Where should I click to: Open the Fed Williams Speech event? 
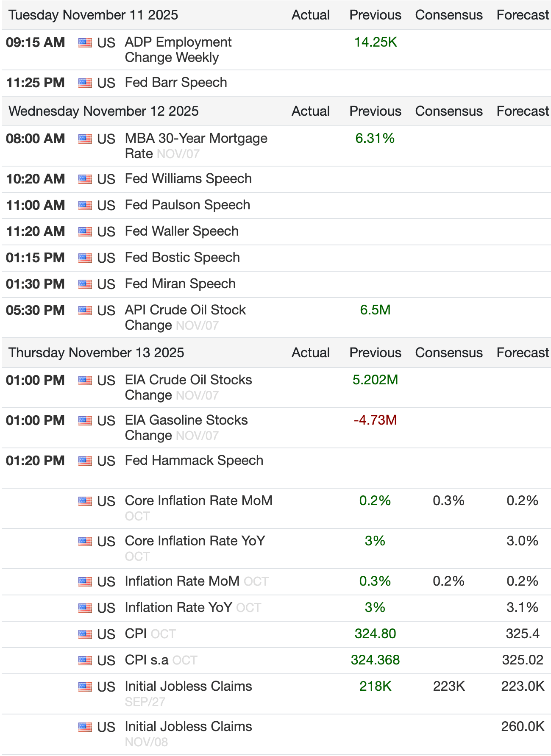[188, 179]
